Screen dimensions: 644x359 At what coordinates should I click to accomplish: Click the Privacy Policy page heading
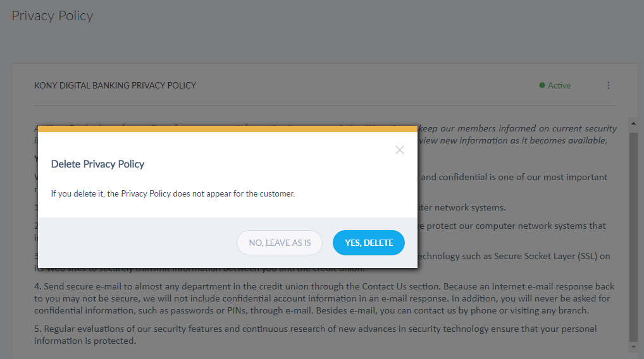tap(53, 16)
